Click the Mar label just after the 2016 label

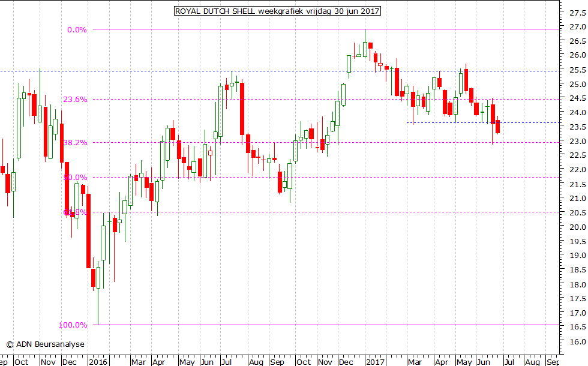pos(139,362)
